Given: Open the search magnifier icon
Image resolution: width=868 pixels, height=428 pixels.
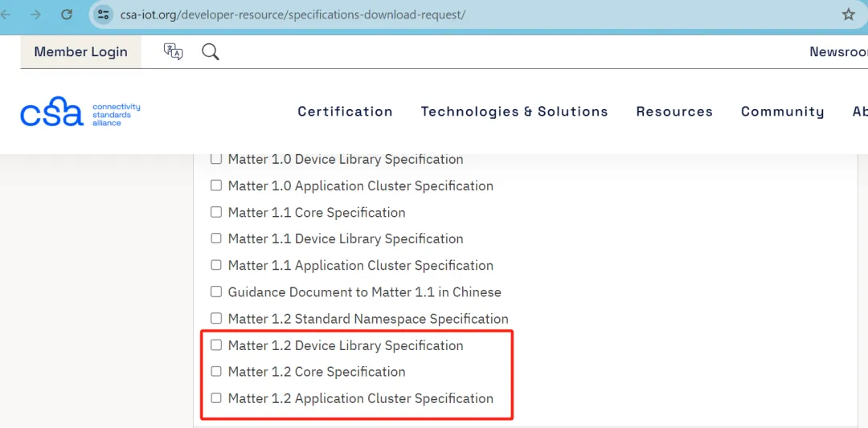Looking at the screenshot, I should pos(211,52).
